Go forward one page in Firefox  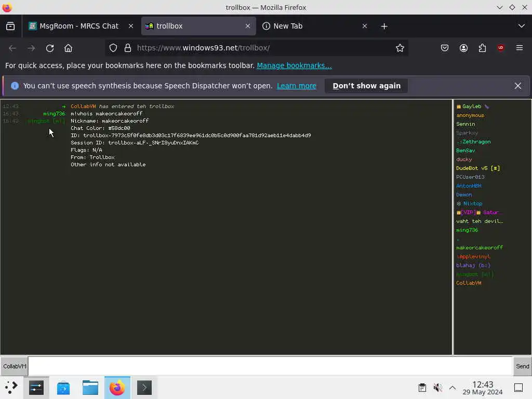(x=31, y=48)
